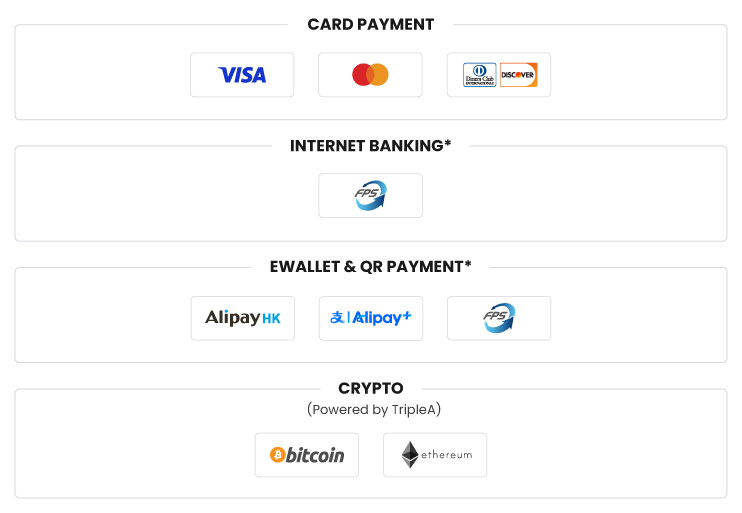Select the Visa card payment option
This screenshot has height=513, width=742.
(x=242, y=75)
